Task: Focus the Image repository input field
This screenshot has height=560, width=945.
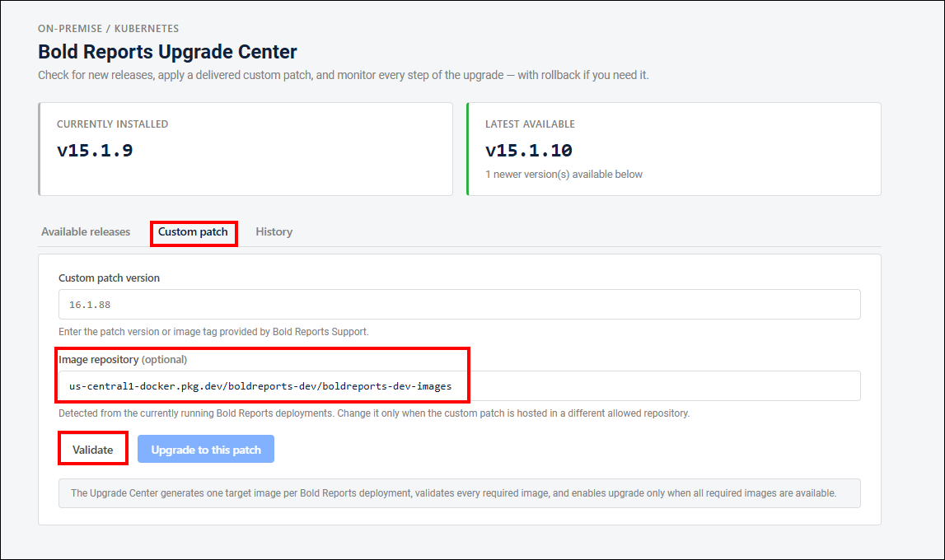Action: coord(459,386)
